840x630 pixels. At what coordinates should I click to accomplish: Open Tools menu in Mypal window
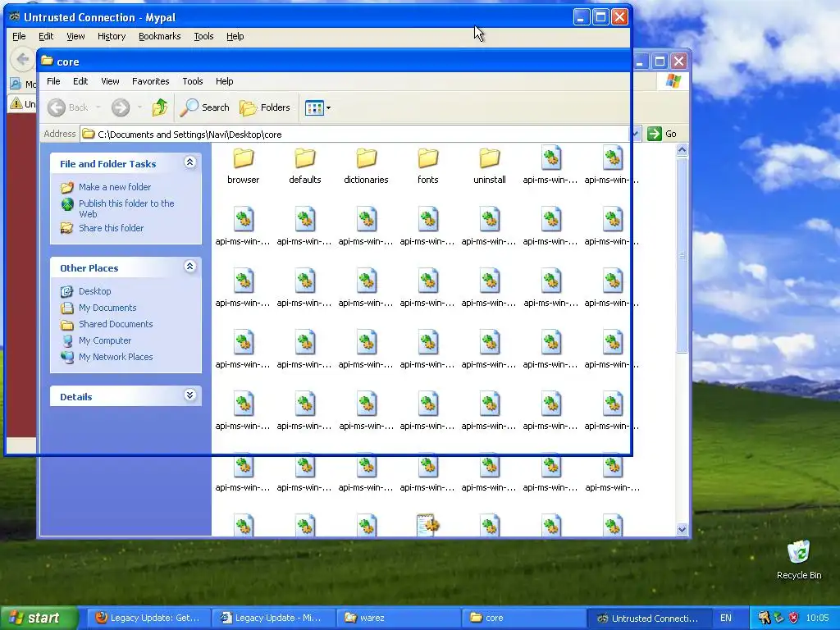pos(203,36)
